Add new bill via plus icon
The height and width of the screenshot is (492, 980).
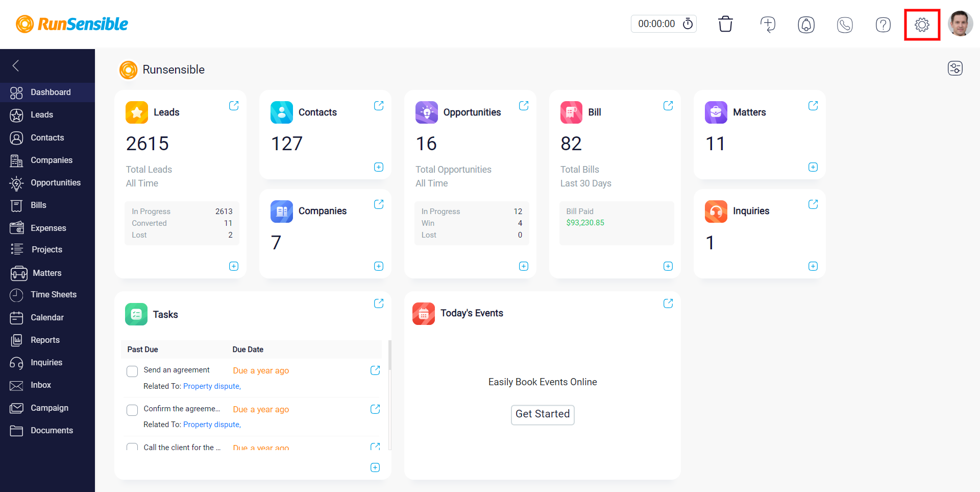point(668,266)
